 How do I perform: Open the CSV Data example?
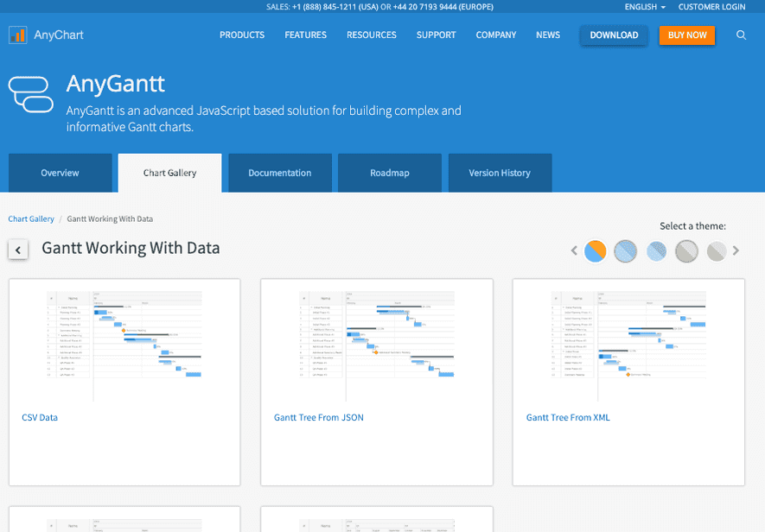40,417
